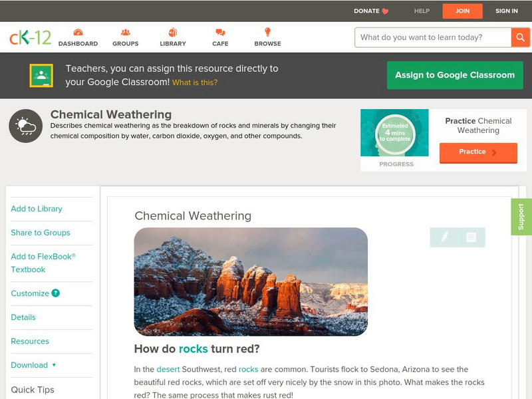Click the orange search magnifier icon
Viewport: 532px width, 399px height.
click(x=519, y=37)
